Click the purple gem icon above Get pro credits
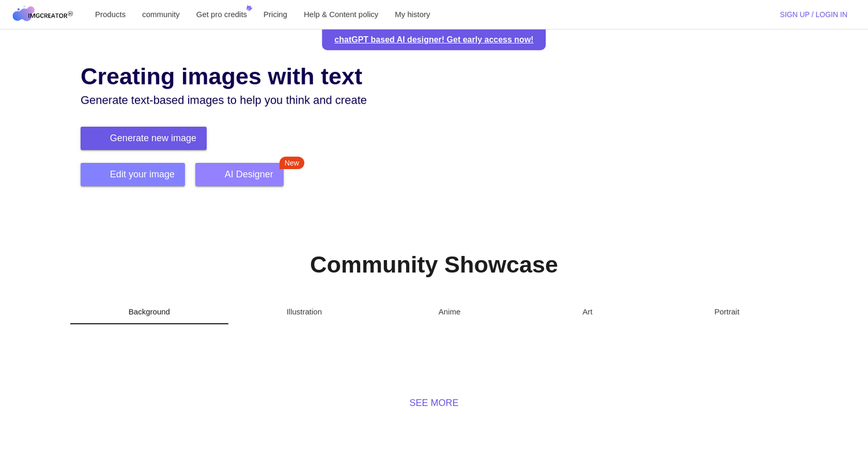Viewport: 868px width, 453px height. point(249,8)
